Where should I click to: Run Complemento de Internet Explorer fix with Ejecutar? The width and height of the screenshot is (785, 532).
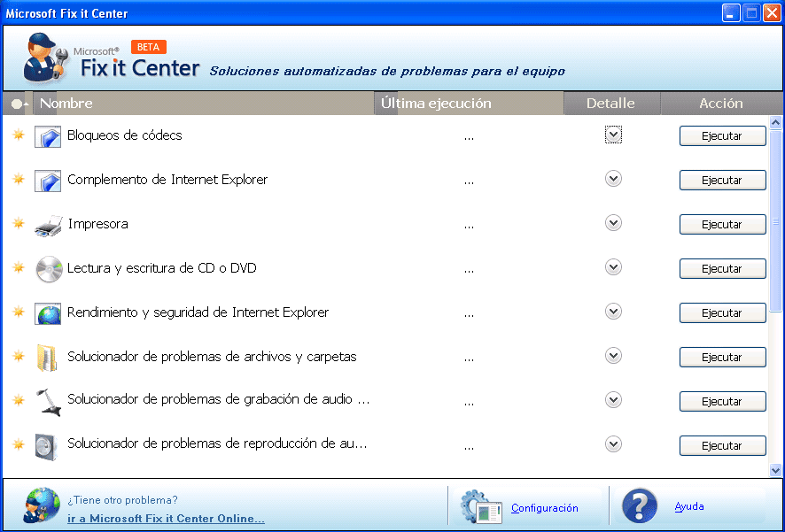(x=722, y=180)
